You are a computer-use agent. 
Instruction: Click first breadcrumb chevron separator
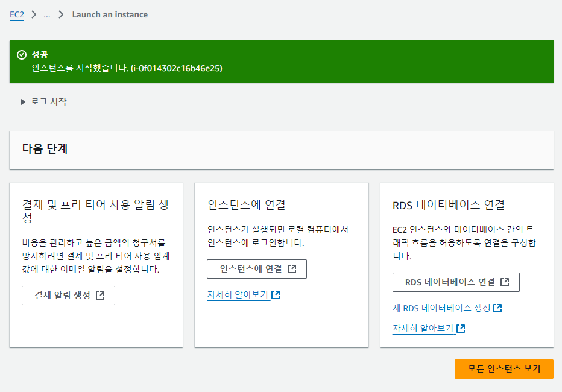click(34, 14)
